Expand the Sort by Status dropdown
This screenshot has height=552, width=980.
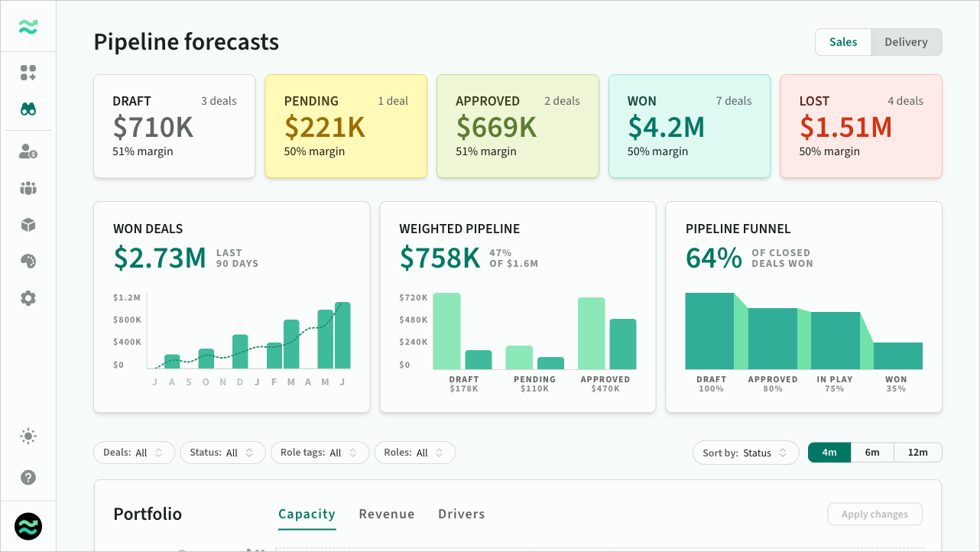pyautogui.click(x=745, y=453)
